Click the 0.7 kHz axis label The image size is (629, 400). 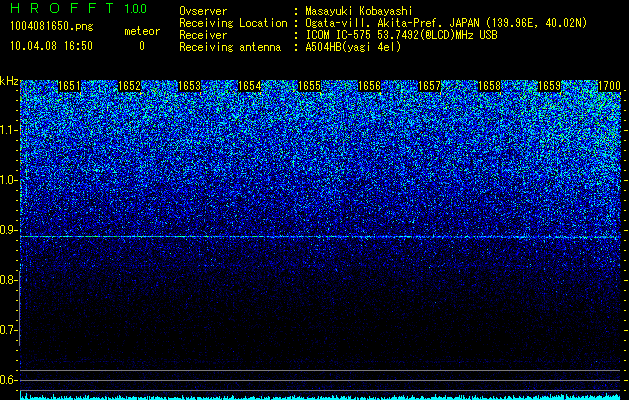tap(9, 330)
